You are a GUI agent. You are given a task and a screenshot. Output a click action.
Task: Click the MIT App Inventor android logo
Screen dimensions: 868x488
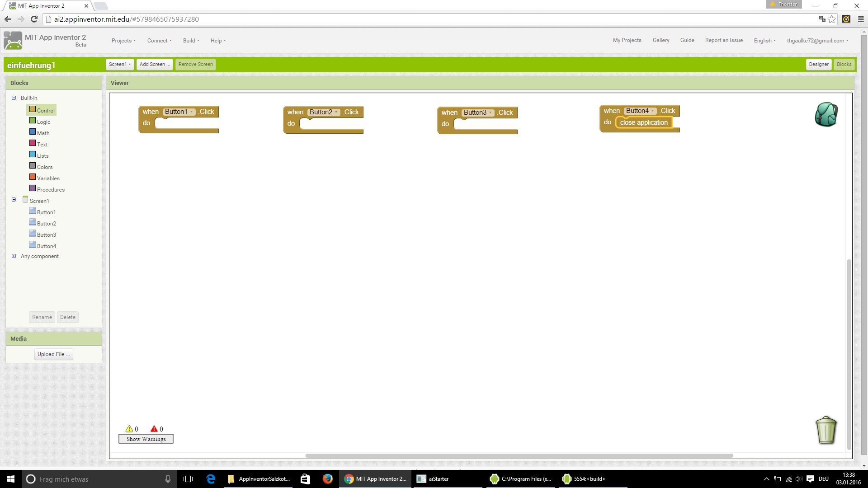(13, 41)
